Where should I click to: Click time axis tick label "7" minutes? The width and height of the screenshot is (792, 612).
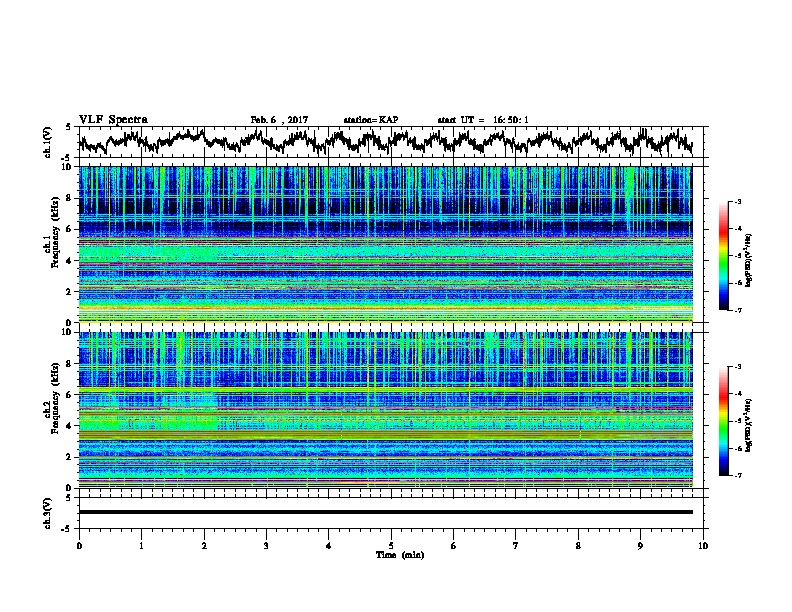(x=516, y=545)
